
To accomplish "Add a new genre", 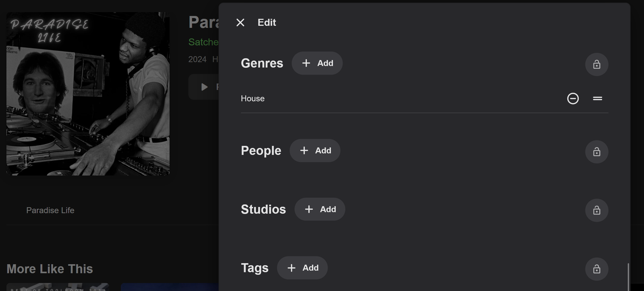I will (x=317, y=63).
